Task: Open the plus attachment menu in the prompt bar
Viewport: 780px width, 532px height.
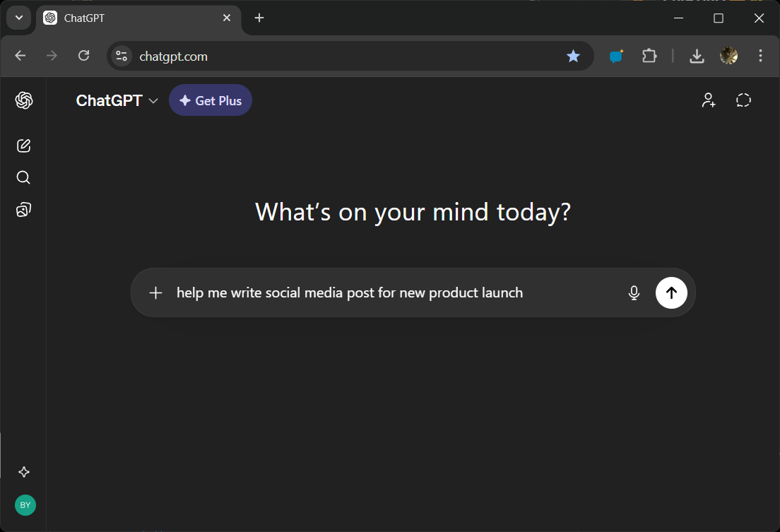Action: click(155, 292)
